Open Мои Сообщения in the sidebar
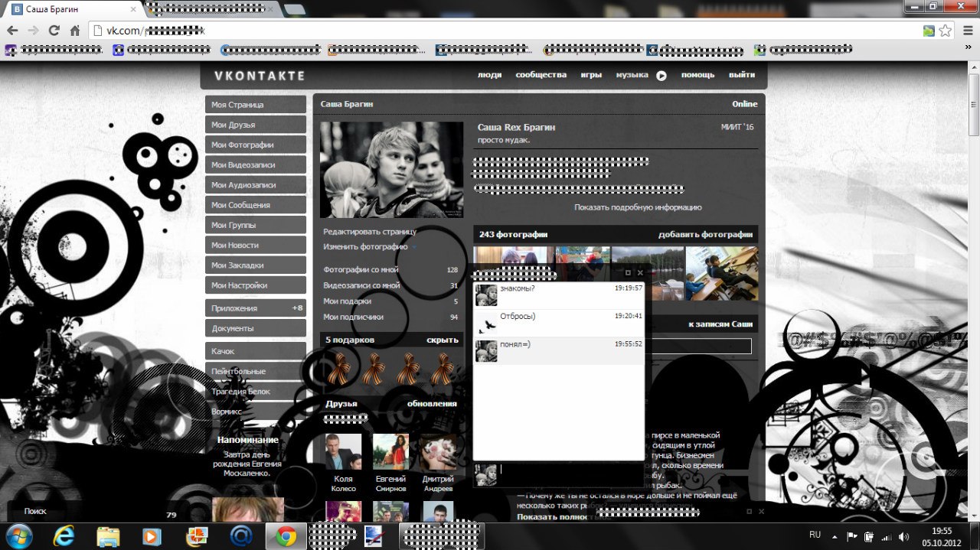Image resolution: width=980 pixels, height=550 pixels. [256, 205]
